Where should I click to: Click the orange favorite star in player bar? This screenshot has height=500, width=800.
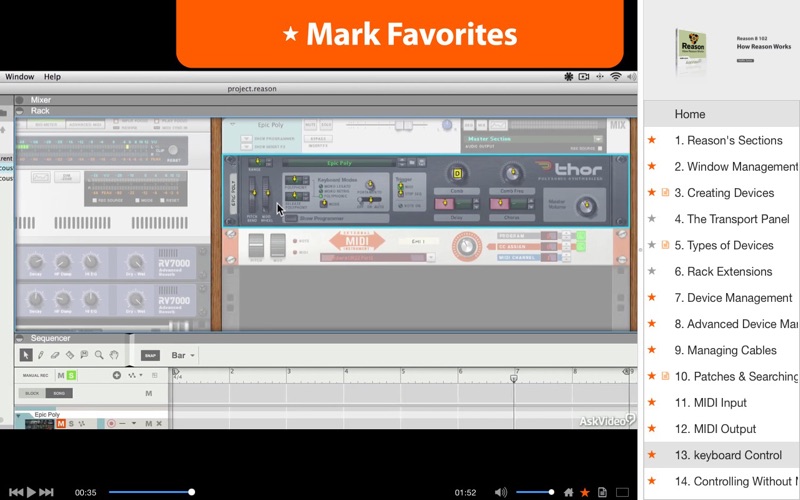(585, 492)
